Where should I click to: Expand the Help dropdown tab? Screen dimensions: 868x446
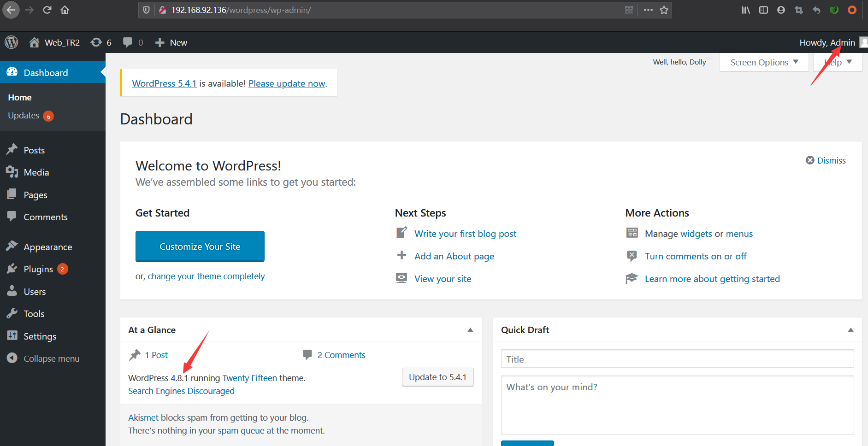[838, 62]
